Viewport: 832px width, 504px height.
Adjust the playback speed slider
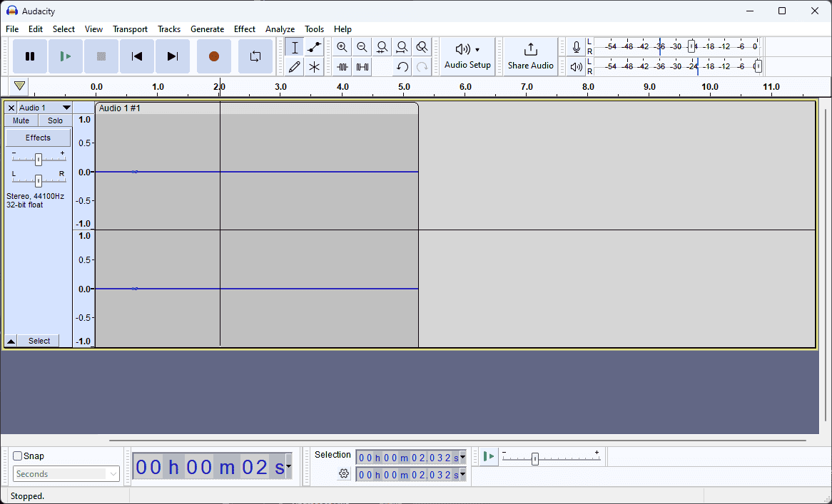[535, 459]
